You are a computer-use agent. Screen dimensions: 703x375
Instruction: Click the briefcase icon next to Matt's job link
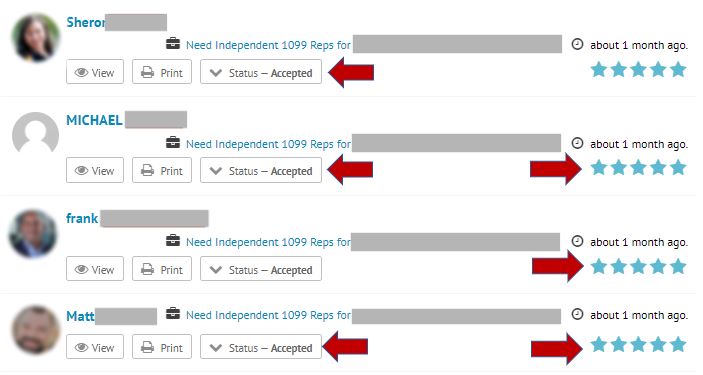pos(173,314)
